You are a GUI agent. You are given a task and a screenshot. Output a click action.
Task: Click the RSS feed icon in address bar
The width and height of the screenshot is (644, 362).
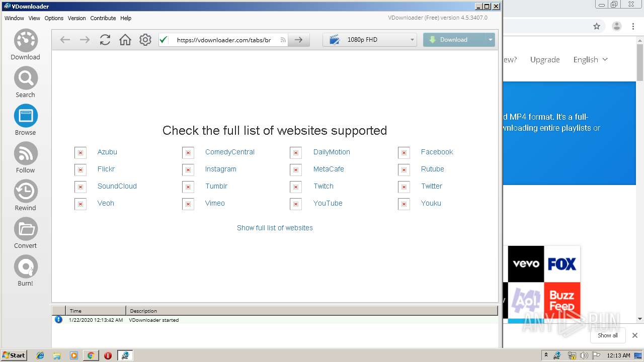click(x=283, y=40)
